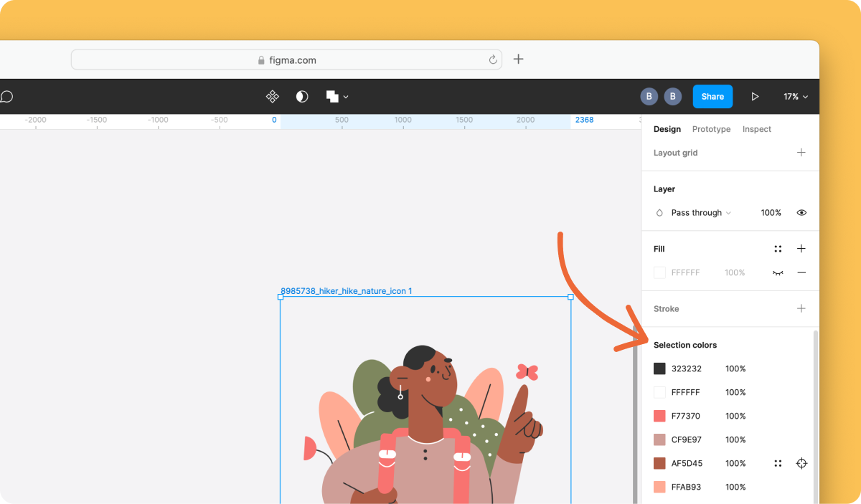
Task: Click the AF5D45 selection color swatch
Action: coord(659,463)
